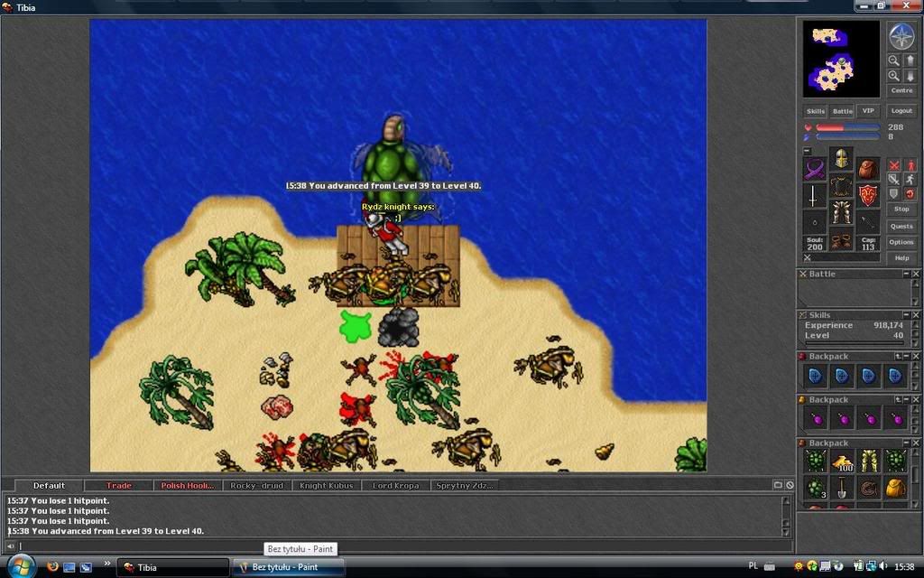Select the yellow backpack item
Screen dimensions: 924x578
[895, 489]
